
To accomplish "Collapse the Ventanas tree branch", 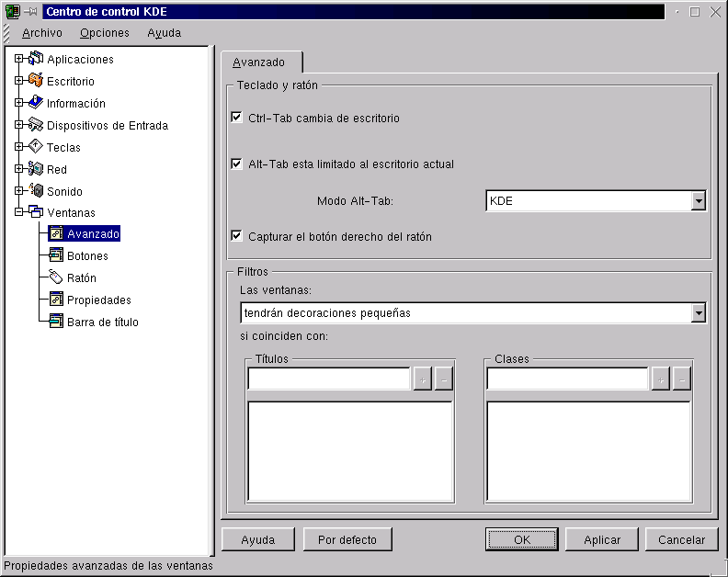I will (18, 213).
